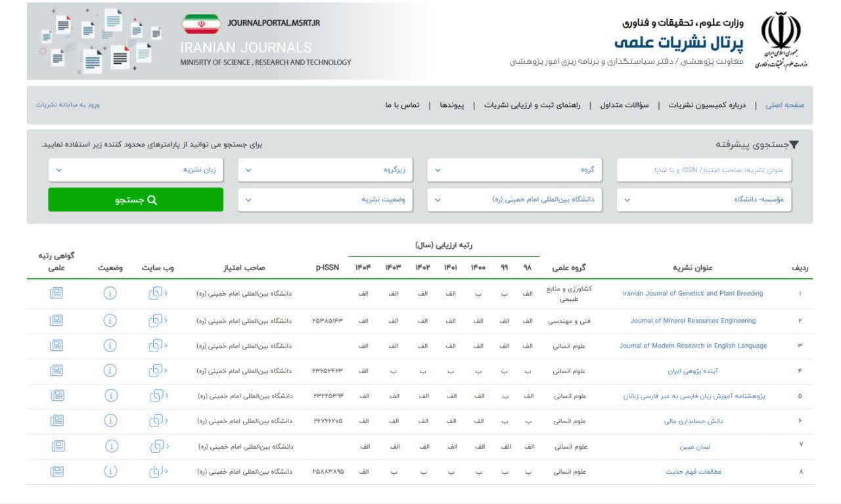Click the ministry emblem logo
Viewport: 841px width, 504px height.
(x=781, y=40)
